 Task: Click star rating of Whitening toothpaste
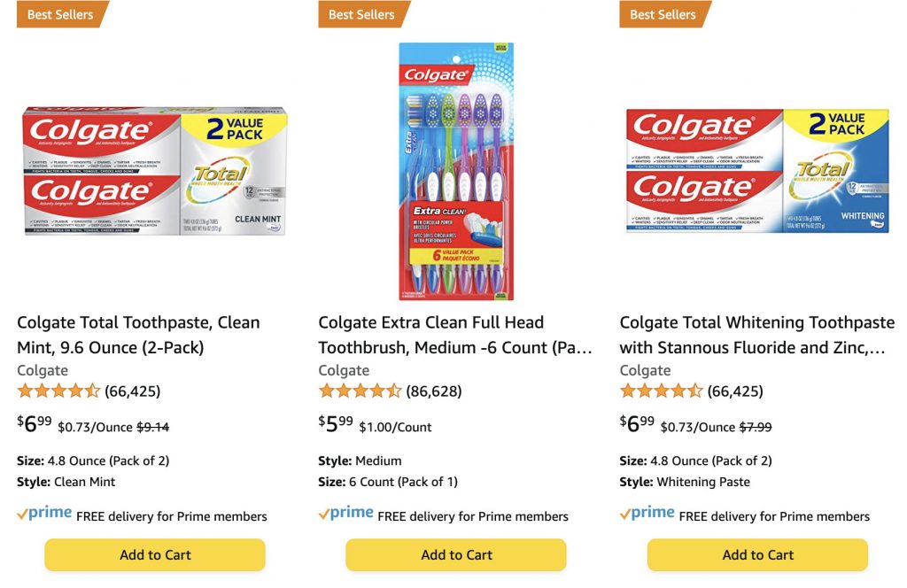[661, 391]
